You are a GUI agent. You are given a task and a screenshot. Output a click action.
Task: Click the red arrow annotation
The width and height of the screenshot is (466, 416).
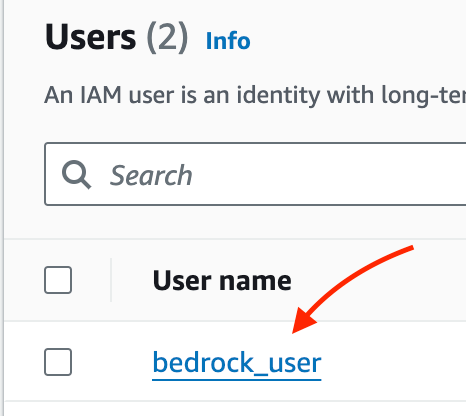[353, 289]
